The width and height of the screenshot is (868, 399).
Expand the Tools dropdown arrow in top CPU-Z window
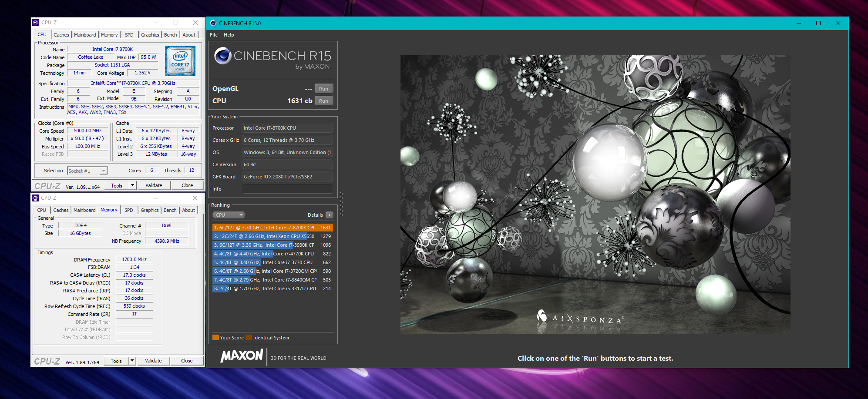point(133,185)
